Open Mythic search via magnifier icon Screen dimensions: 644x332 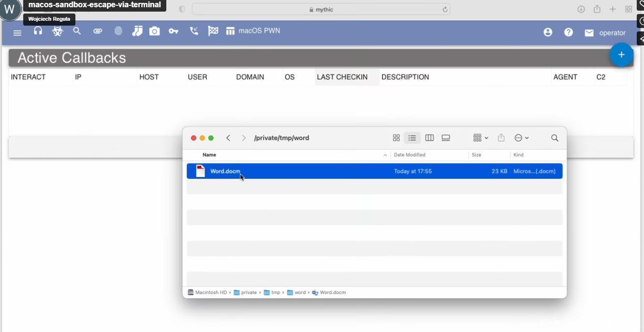pos(77,31)
